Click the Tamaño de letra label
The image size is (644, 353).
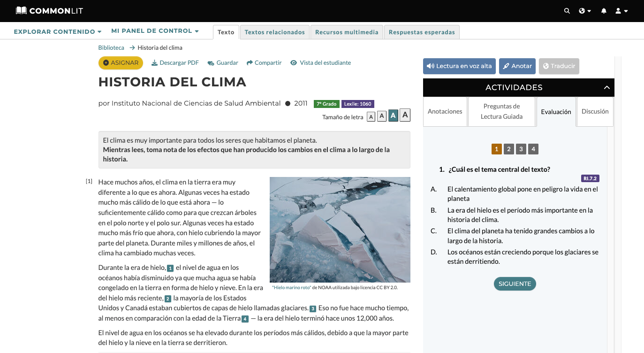click(x=343, y=117)
